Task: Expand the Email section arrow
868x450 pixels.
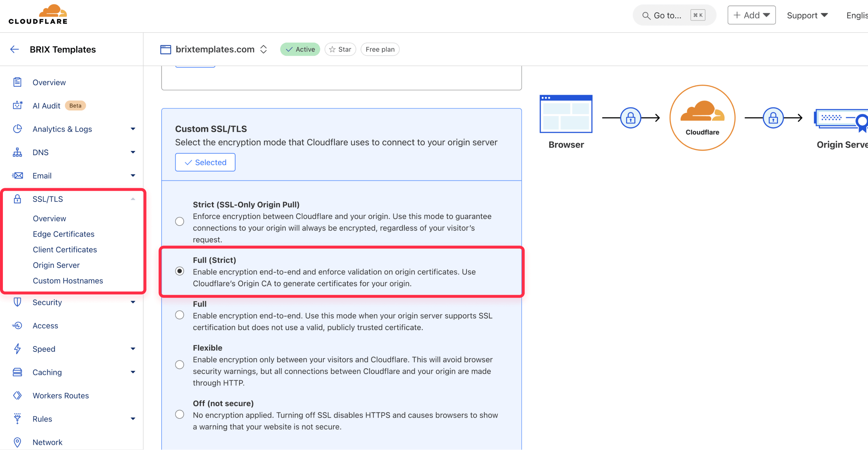Action: (x=133, y=176)
